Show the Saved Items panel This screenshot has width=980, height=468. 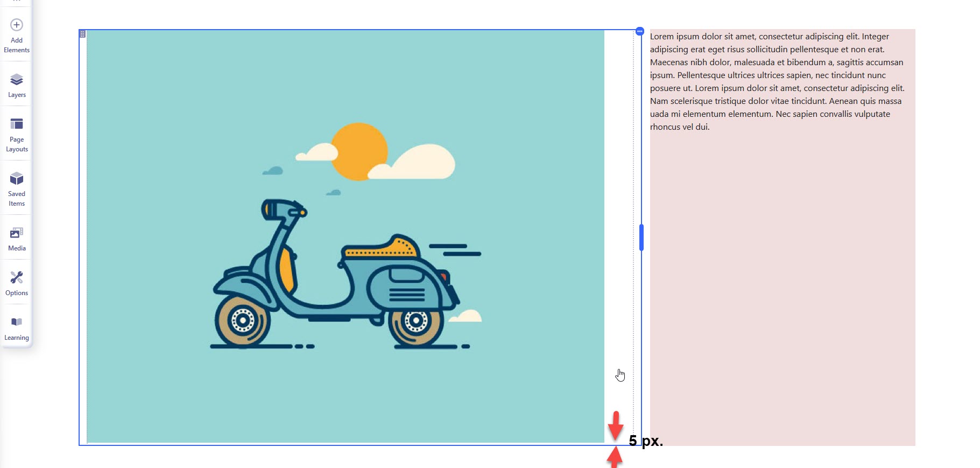[x=17, y=189]
